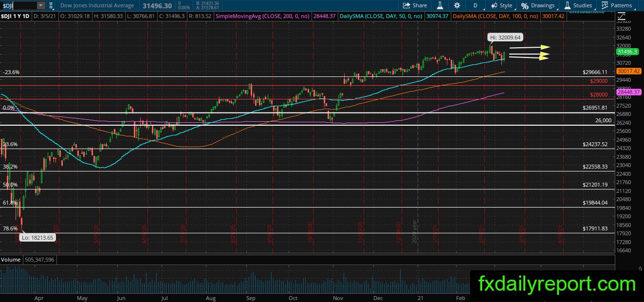Select the $19844.04 Fibonacci level label
This screenshot has height=302, width=644.
[595, 203]
